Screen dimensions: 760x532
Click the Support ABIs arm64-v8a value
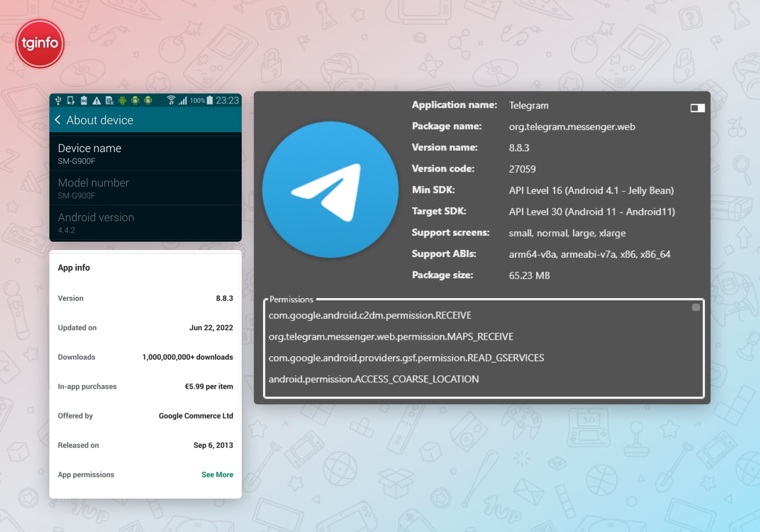tap(590, 254)
